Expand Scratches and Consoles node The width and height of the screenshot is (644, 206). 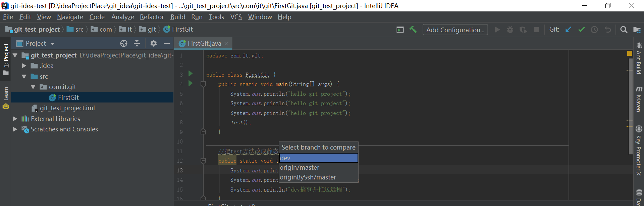point(15,129)
